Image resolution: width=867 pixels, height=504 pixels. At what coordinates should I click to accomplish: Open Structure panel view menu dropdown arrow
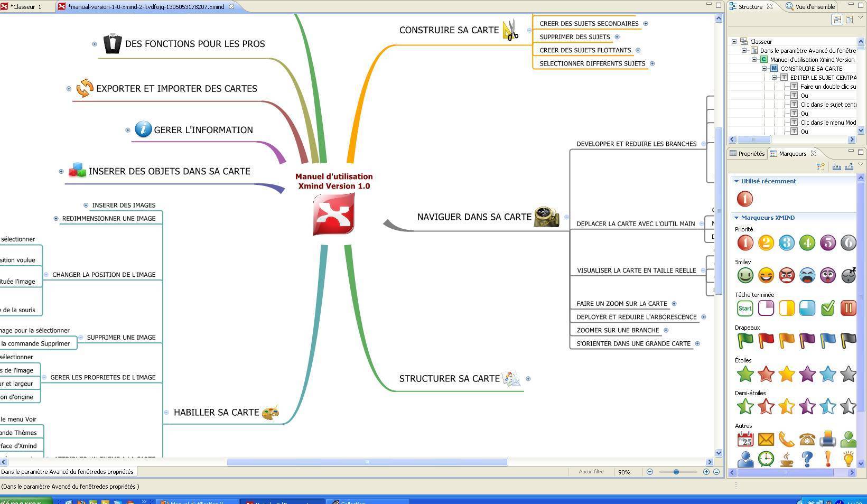[x=861, y=17]
